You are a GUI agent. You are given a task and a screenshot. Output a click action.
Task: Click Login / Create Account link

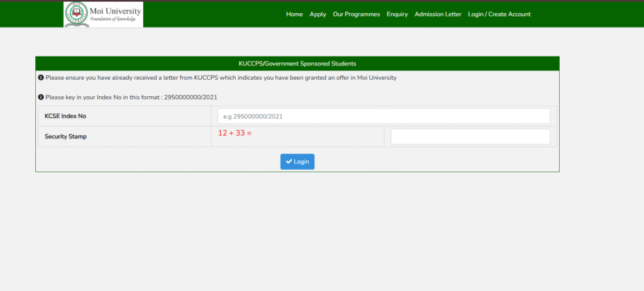pyautogui.click(x=499, y=14)
